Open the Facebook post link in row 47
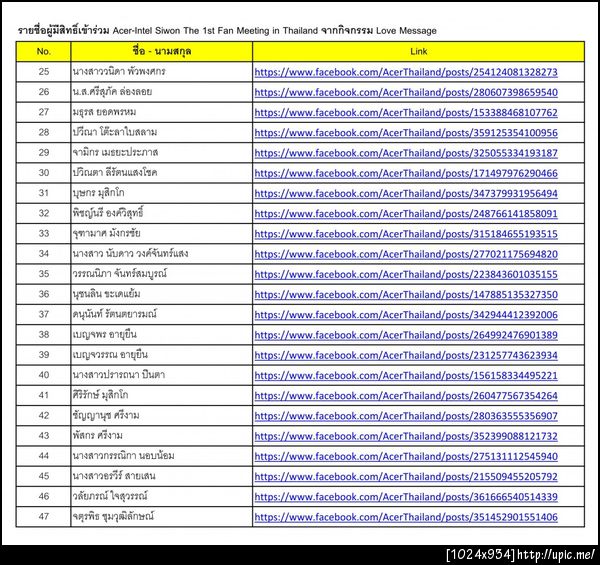600x565 pixels. tap(406, 517)
